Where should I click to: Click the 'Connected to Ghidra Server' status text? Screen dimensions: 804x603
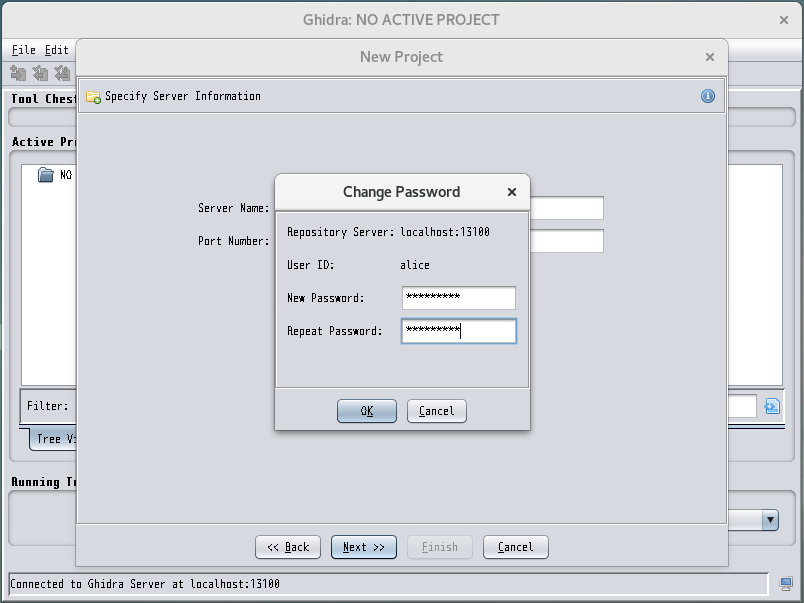coord(145,584)
